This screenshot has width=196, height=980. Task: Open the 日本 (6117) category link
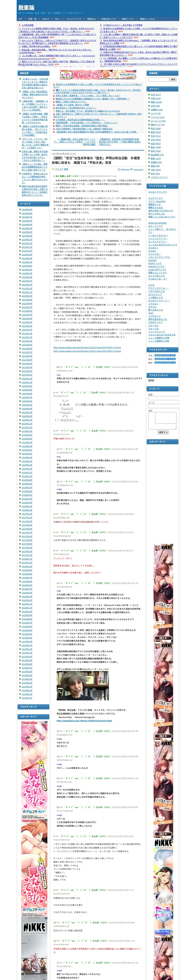156,95
